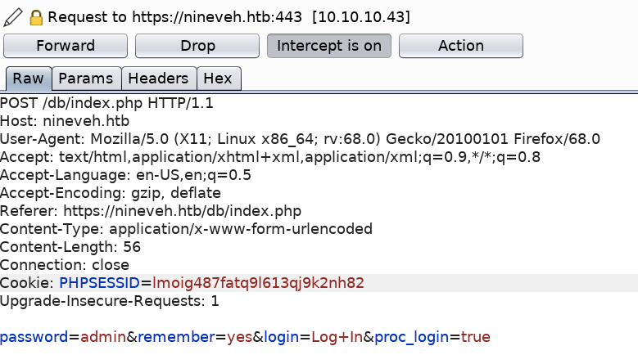Drop the intercepted request

tap(197, 46)
